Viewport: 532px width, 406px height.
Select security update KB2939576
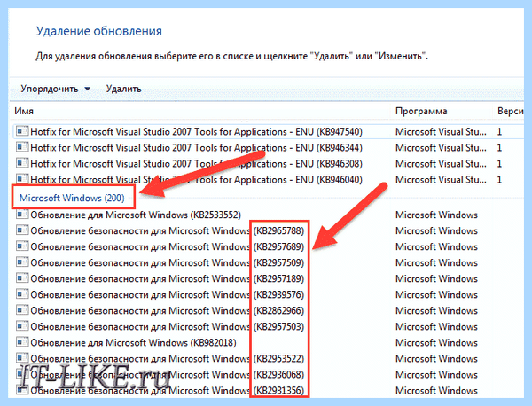click(168, 294)
